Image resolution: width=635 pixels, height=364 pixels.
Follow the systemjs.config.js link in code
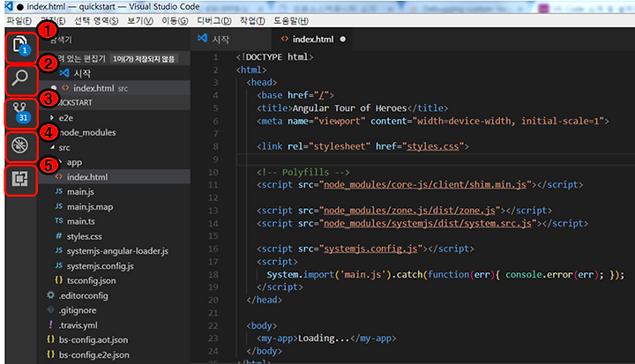370,249
